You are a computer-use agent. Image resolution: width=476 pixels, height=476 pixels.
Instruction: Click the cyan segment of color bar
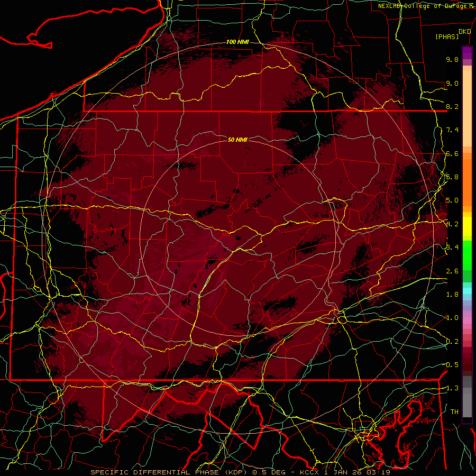[467, 291]
